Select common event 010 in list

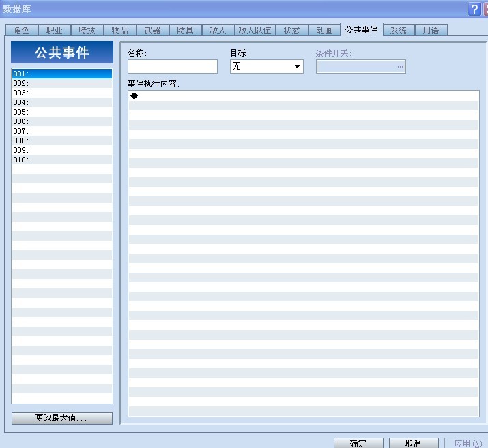pos(62,160)
